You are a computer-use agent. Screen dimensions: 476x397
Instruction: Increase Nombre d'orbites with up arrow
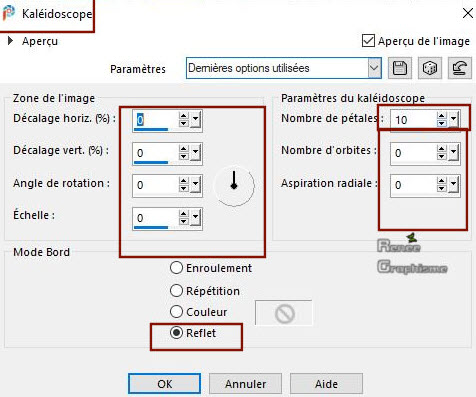pos(442,149)
